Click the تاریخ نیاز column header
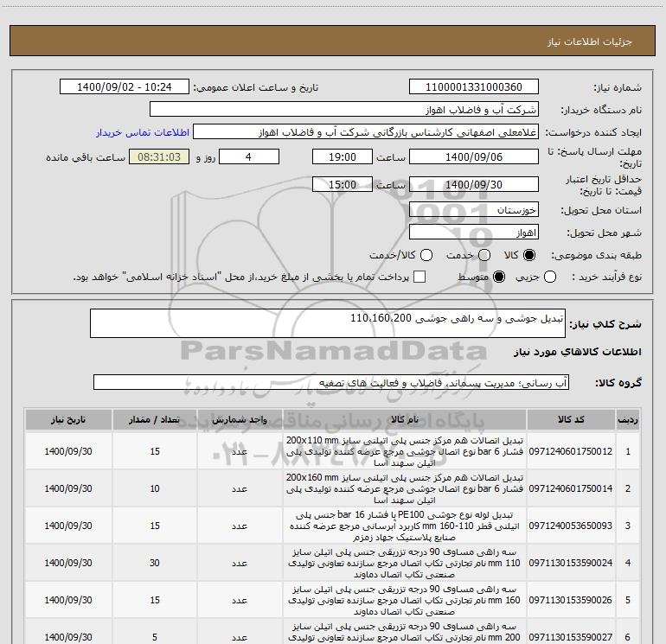 [68, 419]
